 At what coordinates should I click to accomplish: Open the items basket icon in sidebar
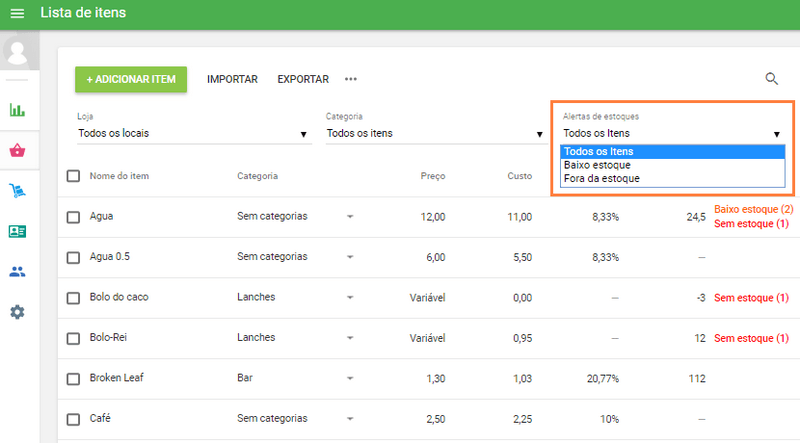[17, 151]
